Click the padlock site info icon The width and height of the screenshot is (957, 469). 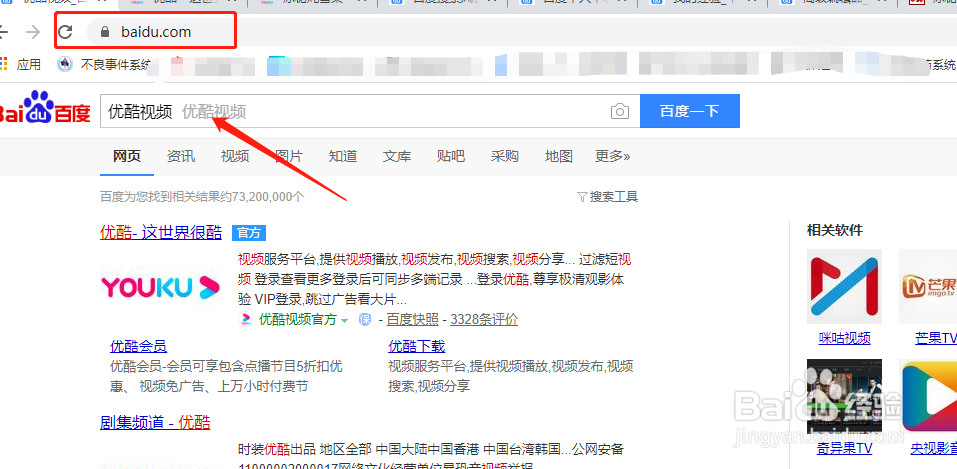[106, 32]
